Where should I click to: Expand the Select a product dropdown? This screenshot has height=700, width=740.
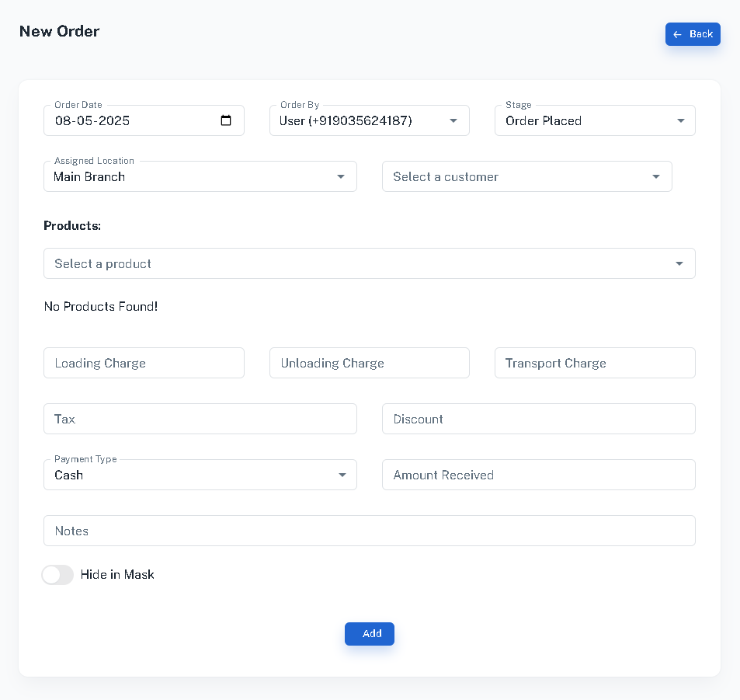pyautogui.click(x=369, y=263)
